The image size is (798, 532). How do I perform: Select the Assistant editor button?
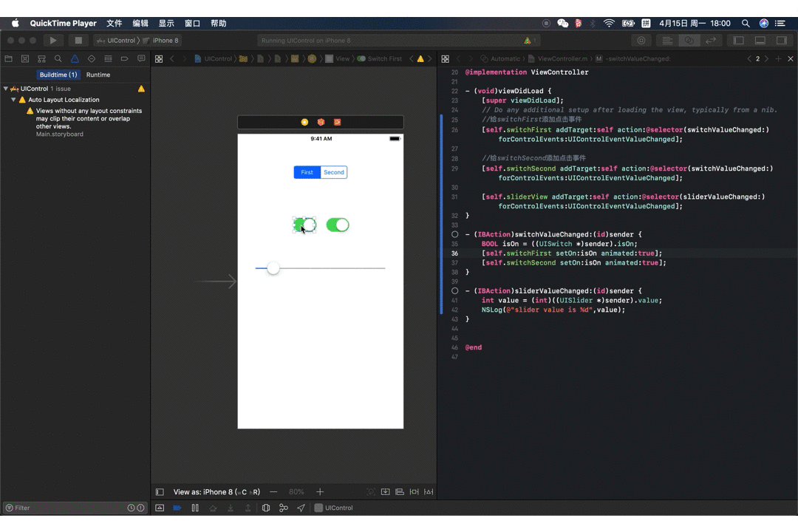point(689,40)
